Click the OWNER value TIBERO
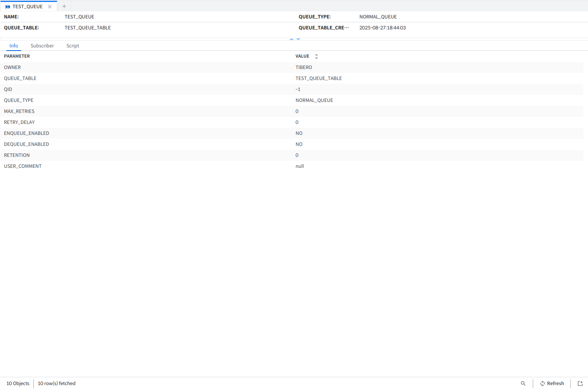The image size is (588, 389). tap(304, 67)
